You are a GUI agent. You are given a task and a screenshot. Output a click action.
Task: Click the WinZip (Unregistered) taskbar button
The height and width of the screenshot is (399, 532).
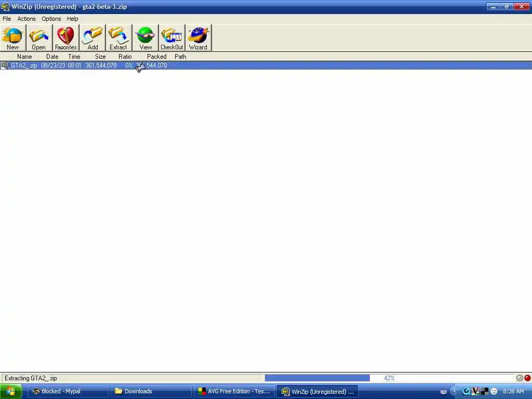pyautogui.click(x=317, y=391)
